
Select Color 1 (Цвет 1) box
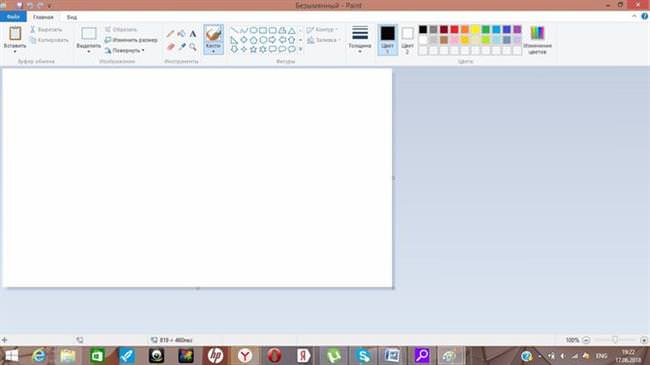point(388,40)
